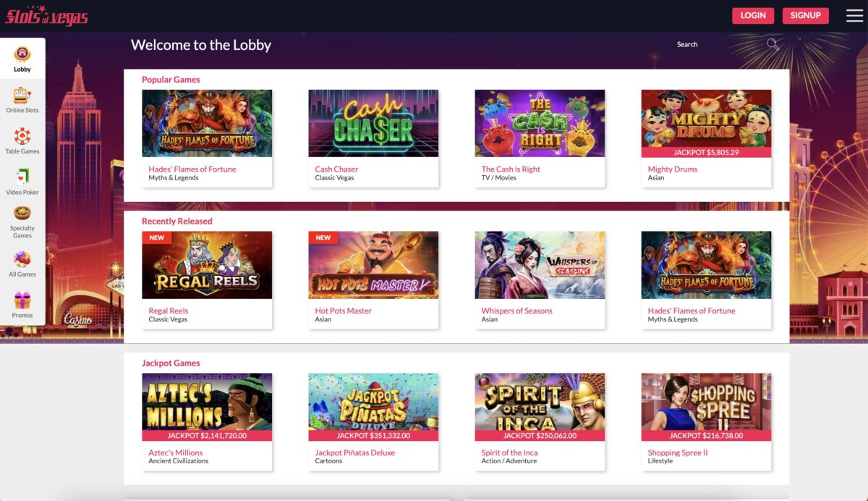Open Whispers of Seasons thumbnail

540,265
